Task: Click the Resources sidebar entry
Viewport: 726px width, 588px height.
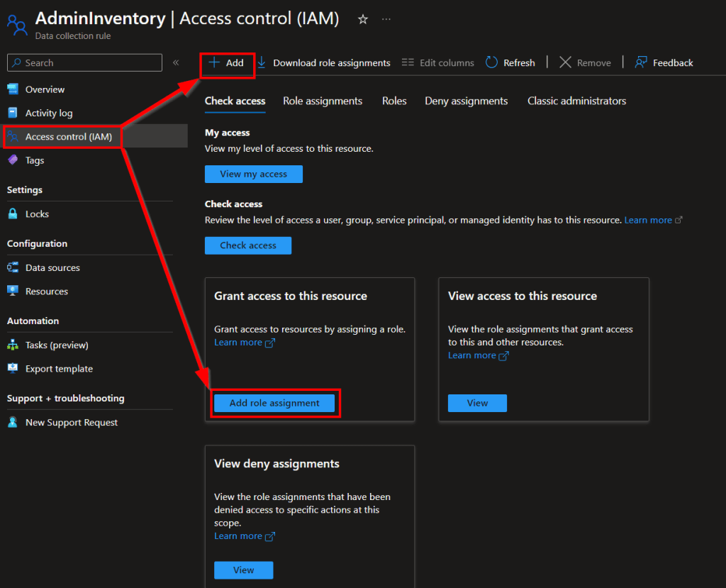Action: click(46, 291)
